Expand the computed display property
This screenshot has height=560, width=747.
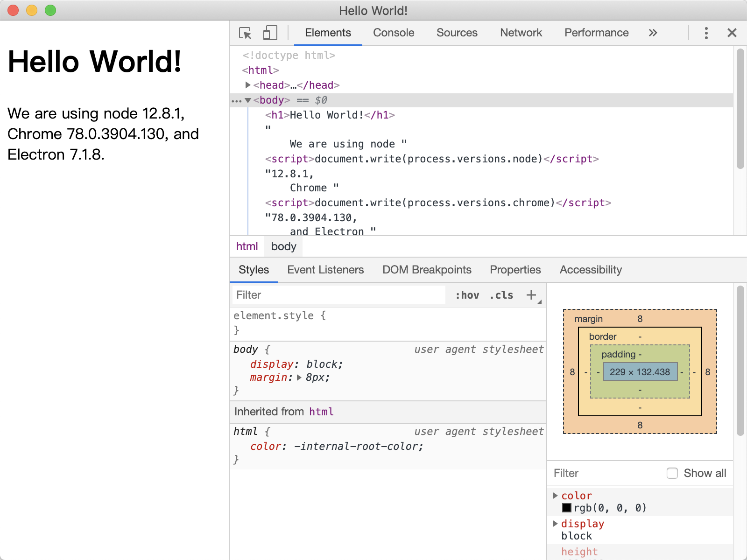tap(555, 524)
